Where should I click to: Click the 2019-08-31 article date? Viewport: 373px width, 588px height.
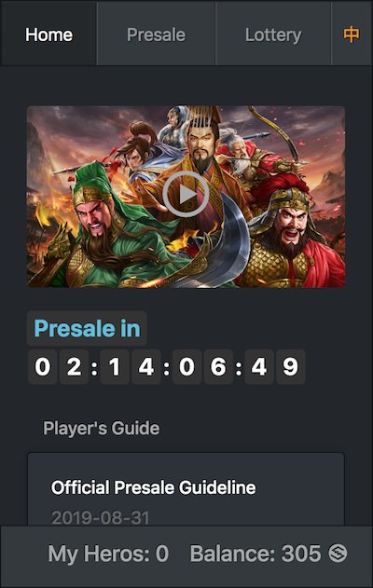tap(100, 518)
